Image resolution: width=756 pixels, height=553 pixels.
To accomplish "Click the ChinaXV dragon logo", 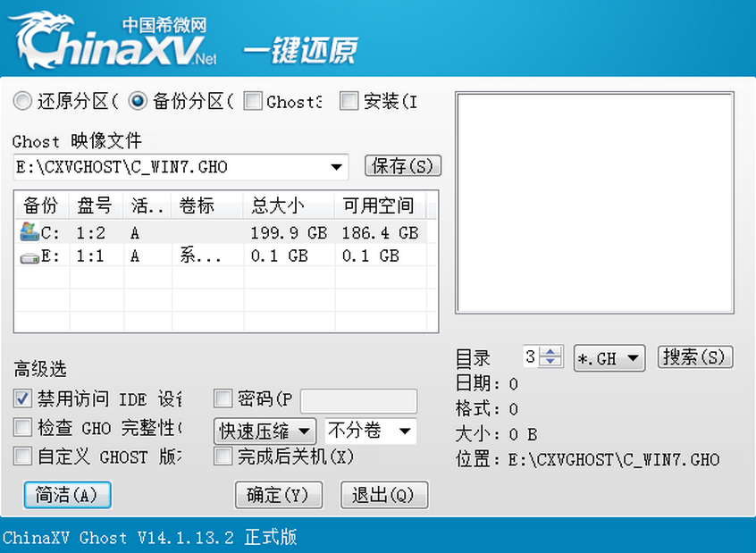I will click(113, 41).
